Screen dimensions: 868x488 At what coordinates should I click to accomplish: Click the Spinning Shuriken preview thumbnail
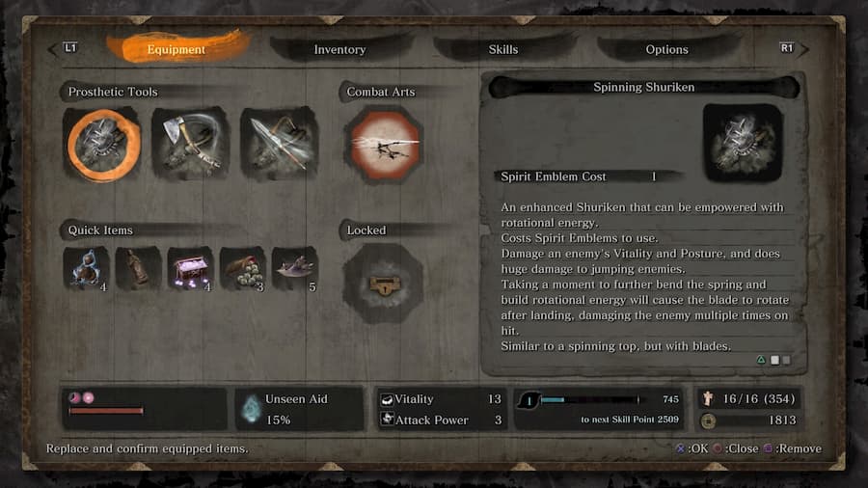743,143
